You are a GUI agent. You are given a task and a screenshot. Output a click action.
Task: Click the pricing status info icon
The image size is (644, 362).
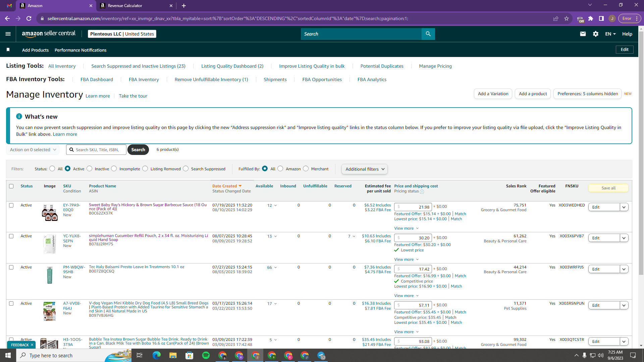pos(422,192)
